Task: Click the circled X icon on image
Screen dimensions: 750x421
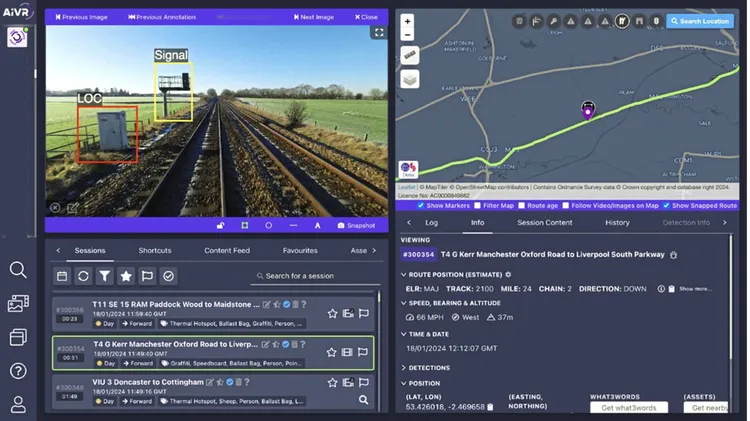Action: (55, 208)
